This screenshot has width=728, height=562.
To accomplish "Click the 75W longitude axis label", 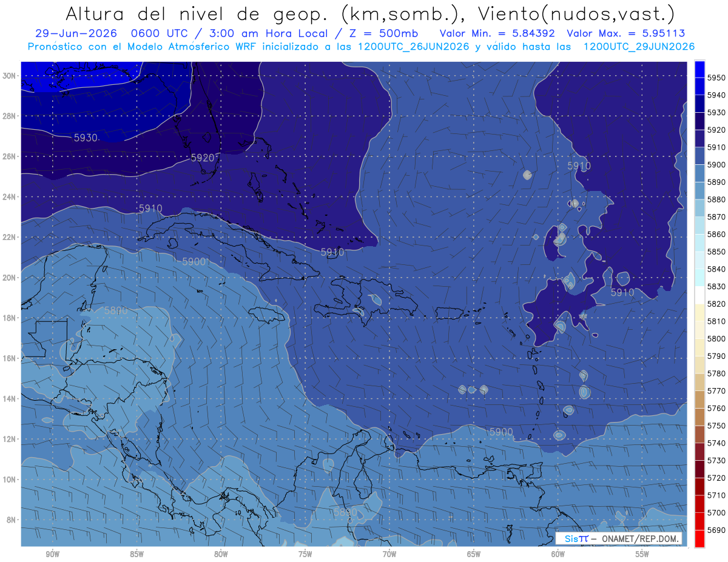I will click(x=305, y=554).
